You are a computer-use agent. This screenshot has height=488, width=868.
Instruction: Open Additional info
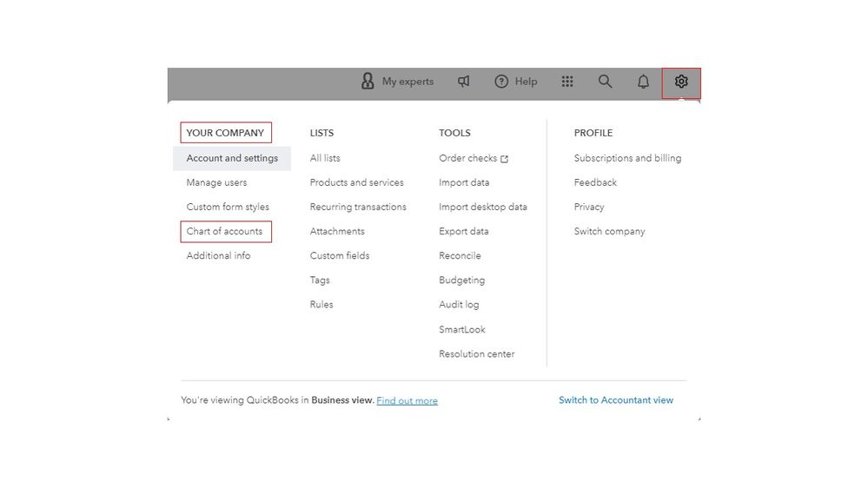click(x=218, y=255)
